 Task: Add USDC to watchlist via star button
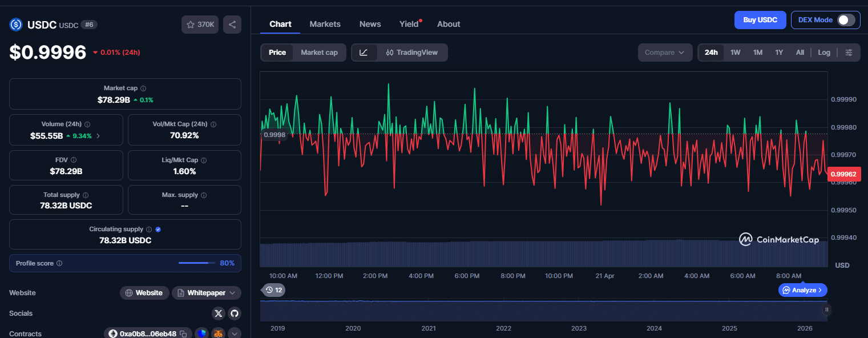click(200, 25)
